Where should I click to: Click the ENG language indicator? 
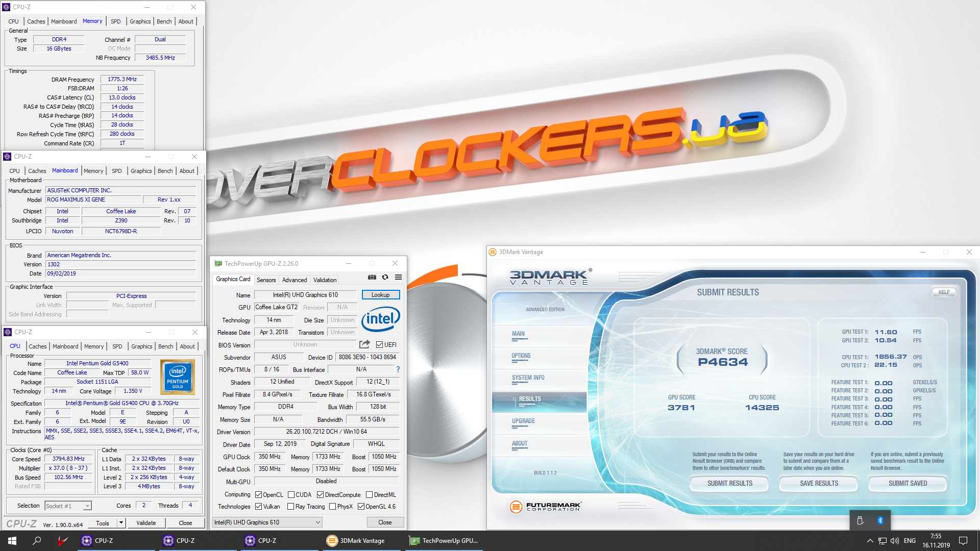910,541
